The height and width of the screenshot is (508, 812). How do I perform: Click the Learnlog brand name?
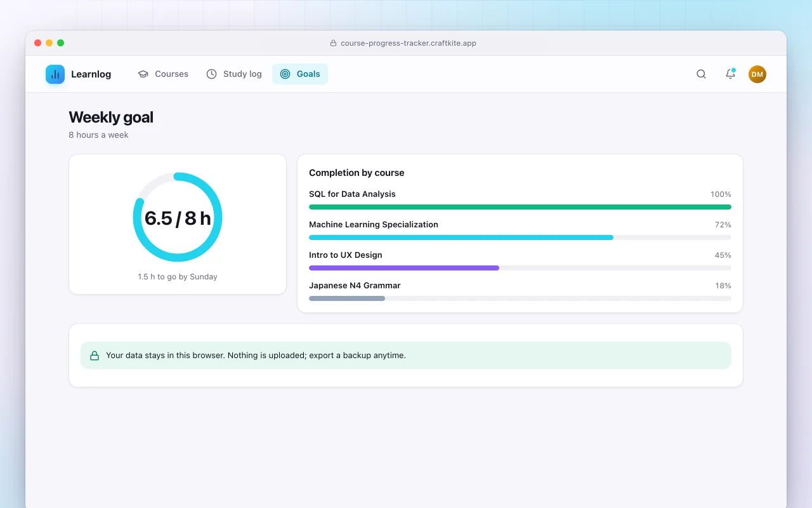tap(91, 74)
